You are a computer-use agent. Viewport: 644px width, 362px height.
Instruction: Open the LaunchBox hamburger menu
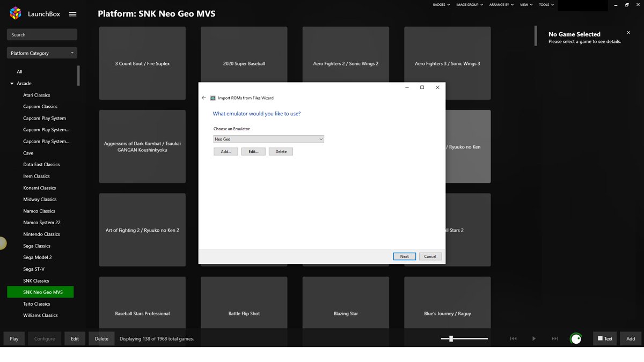coord(72,14)
